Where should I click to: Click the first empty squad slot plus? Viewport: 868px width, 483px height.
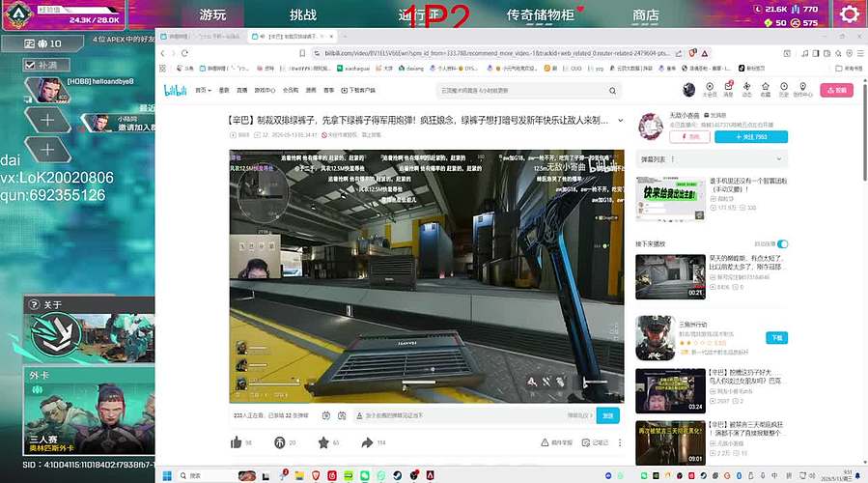click(47, 120)
